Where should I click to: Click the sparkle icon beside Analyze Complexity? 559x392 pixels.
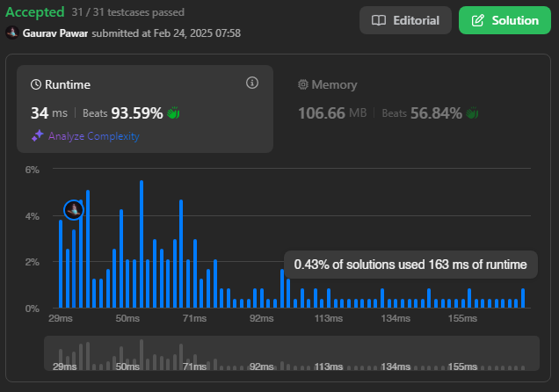click(38, 136)
